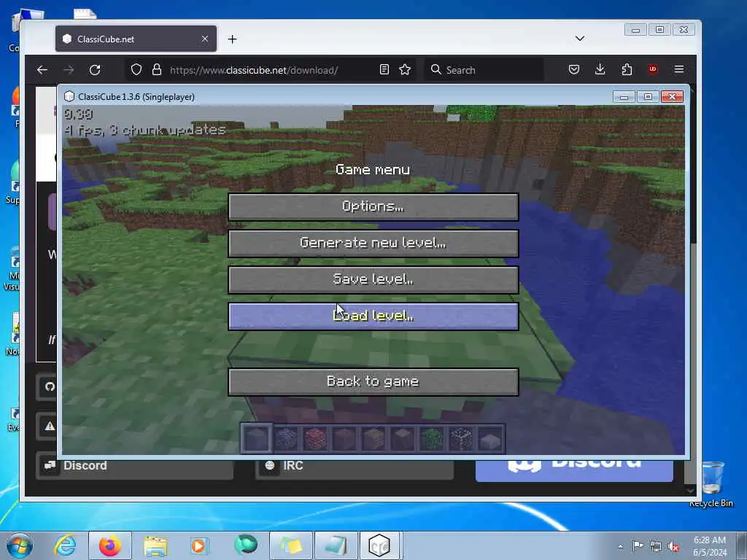Click the Firefox page vertical scrollbar
The width and height of the screenshot is (747, 560).
click(693, 286)
